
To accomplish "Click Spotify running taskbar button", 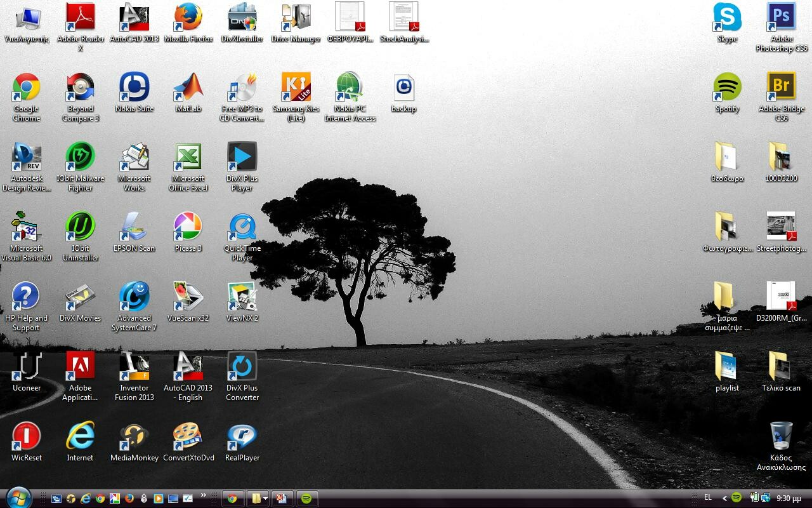I will point(306,498).
